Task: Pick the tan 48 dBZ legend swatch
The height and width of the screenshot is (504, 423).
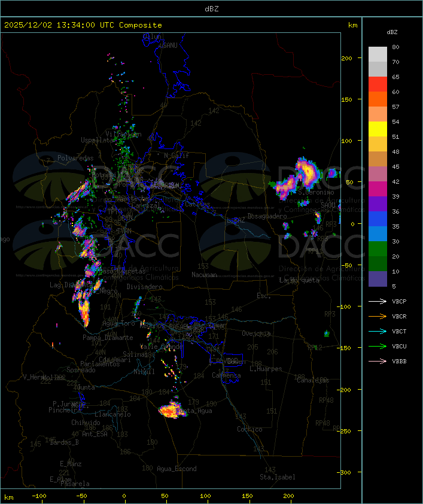Action: (378, 159)
